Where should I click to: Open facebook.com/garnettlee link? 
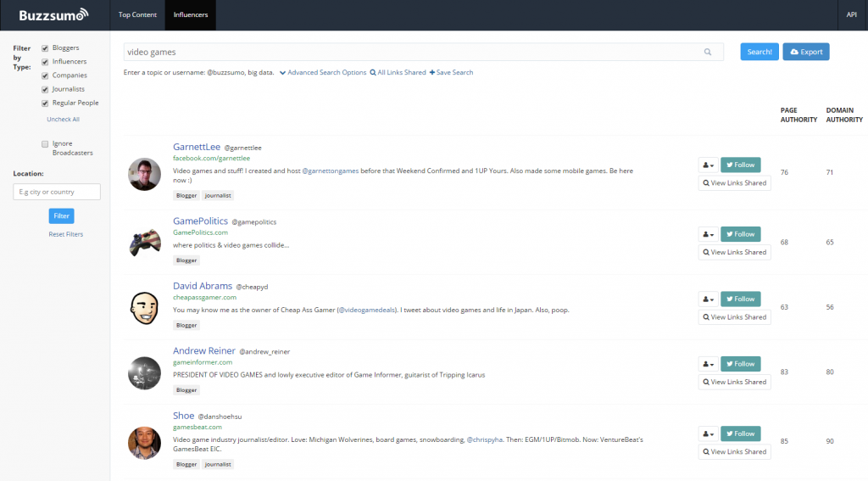click(211, 159)
